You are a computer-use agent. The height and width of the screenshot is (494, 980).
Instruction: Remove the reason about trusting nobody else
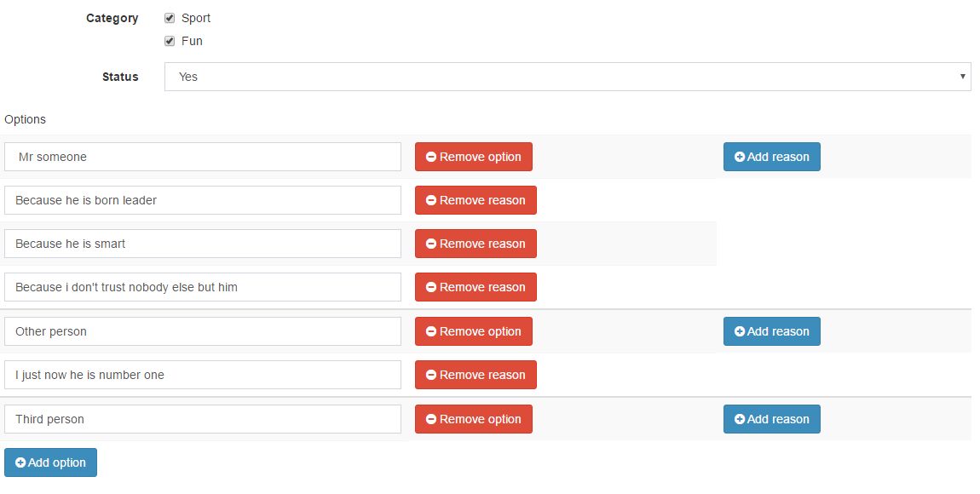click(476, 287)
